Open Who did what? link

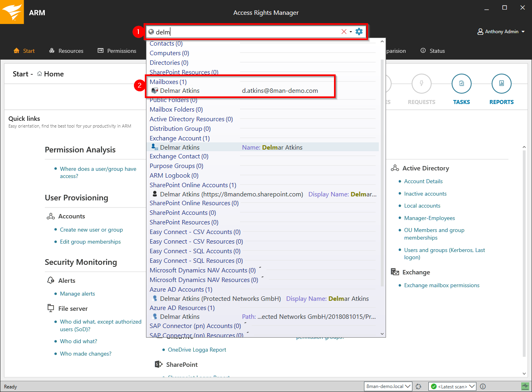78,341
